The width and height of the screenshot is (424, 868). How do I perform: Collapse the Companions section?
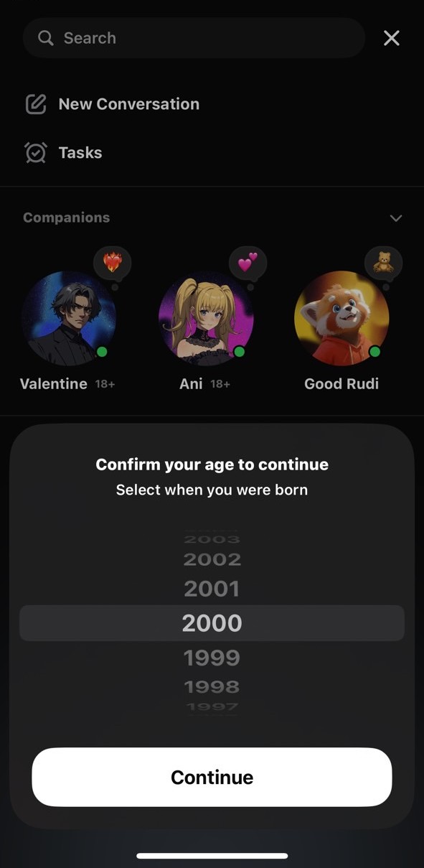pos(395,218)
